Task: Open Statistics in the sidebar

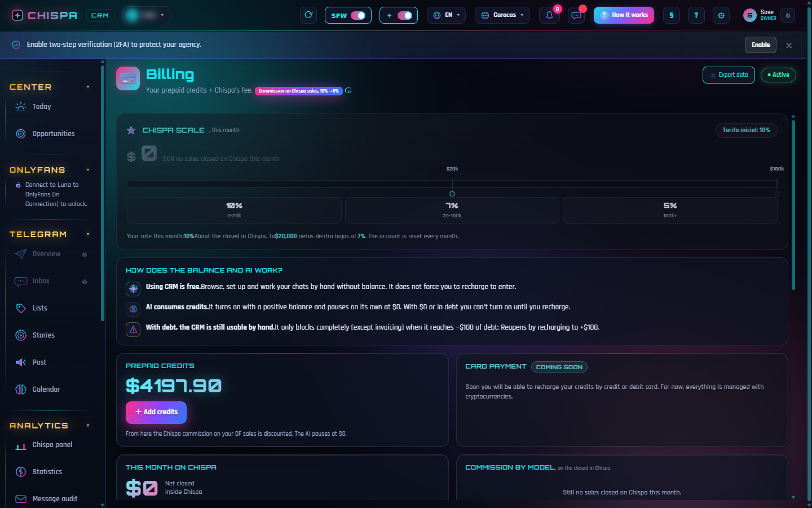Action: click(48, 472)
